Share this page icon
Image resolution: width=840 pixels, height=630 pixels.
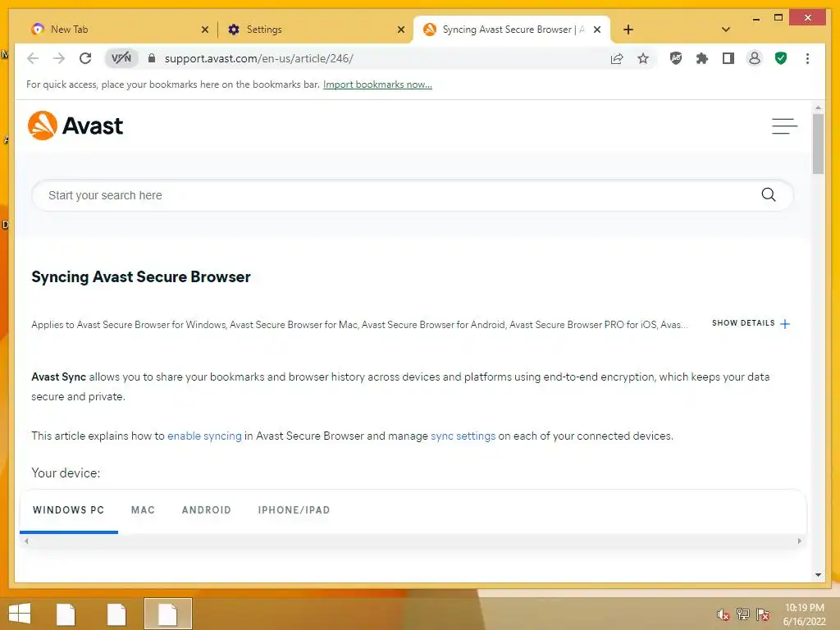[617, 58]
